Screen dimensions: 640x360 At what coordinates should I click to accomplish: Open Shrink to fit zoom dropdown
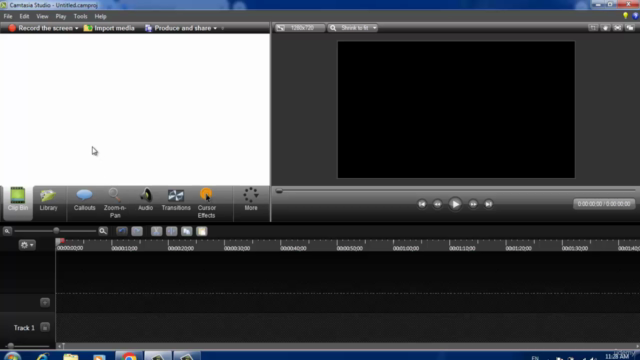point(353,28)
